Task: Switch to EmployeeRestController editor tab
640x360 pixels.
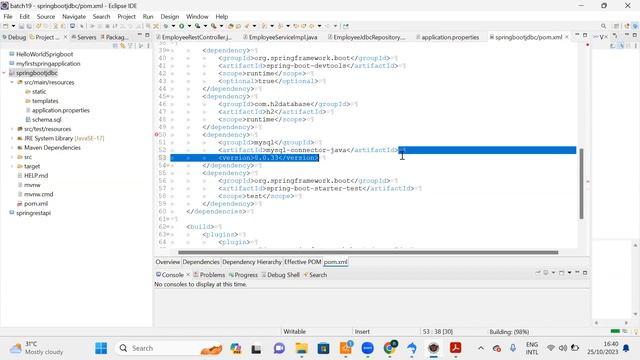Action: click(x=194, y=37)
